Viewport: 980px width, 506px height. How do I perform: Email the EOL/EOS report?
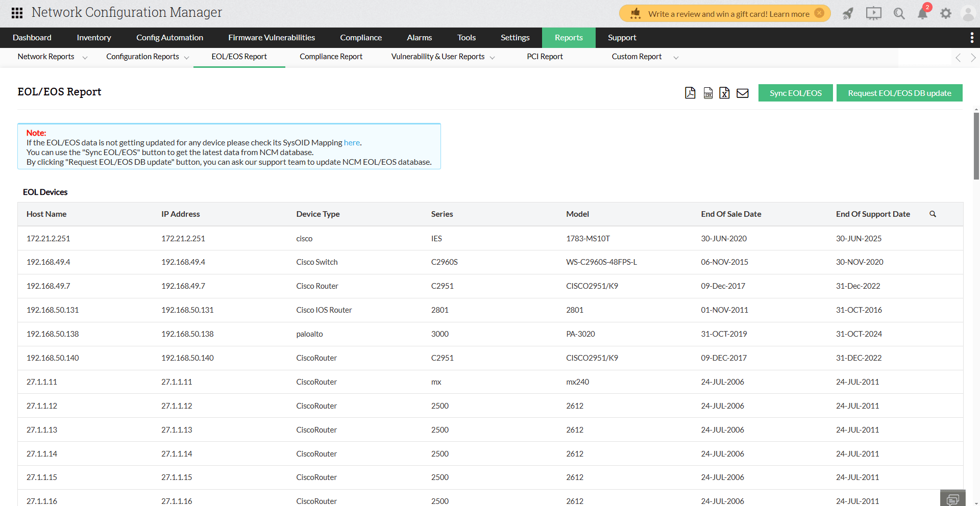click(742, 93)
